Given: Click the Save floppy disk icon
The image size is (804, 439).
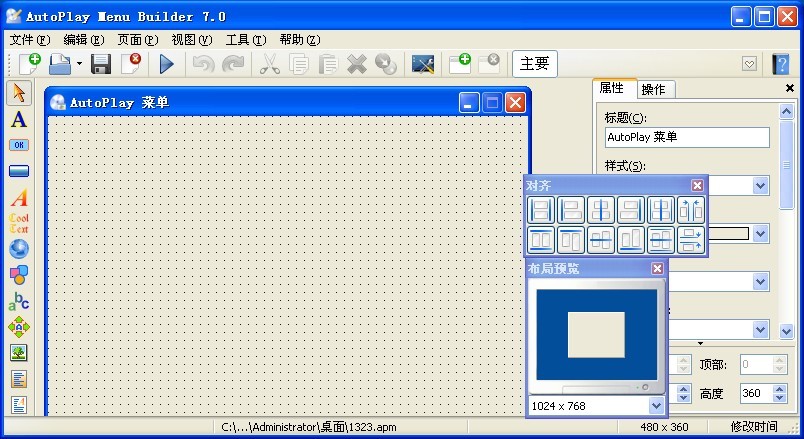Looking at the screenshot, I should [101, 64].
